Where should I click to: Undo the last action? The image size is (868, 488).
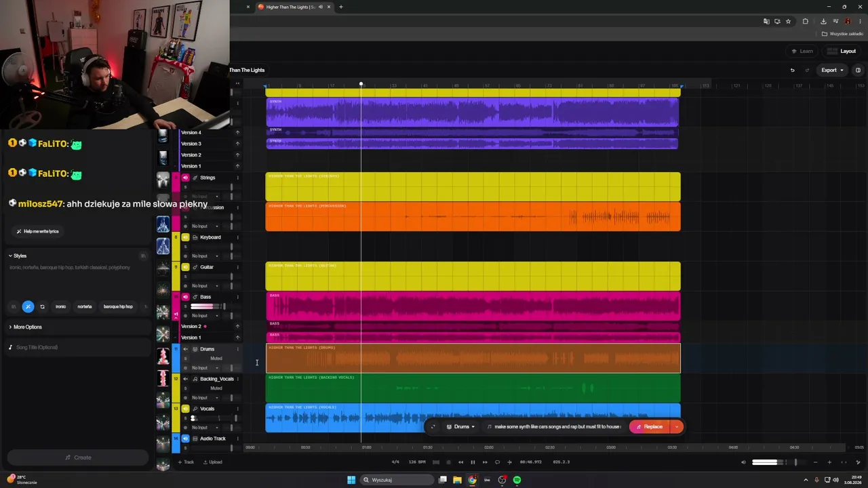792,70
